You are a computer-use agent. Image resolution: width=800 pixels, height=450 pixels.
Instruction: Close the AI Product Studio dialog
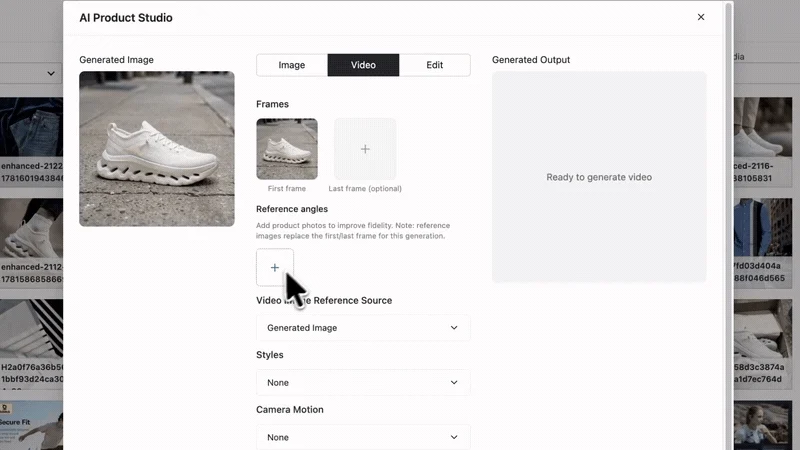[x=701, y=17]
